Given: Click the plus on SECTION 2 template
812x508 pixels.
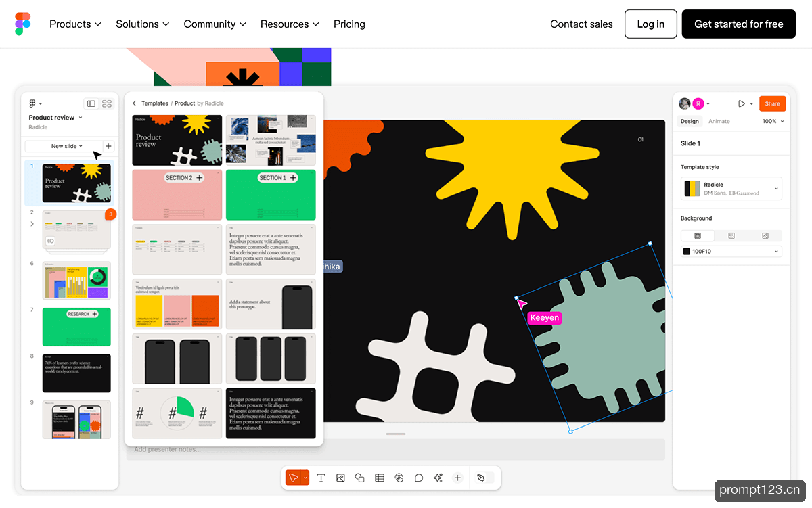Looking at the screenshot, I should click(200, 178).
